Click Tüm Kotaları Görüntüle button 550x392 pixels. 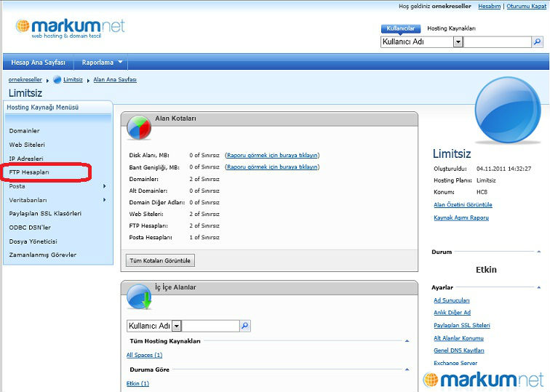pyautogui.click(x=160, y=260)
